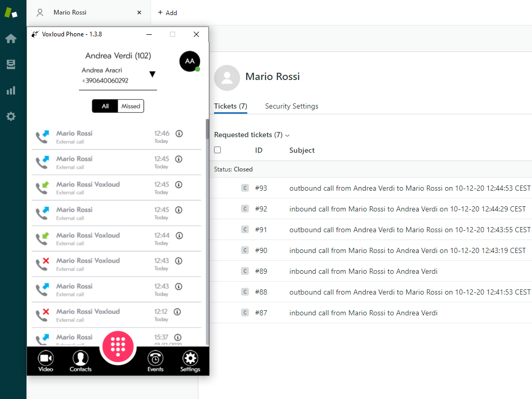This screenshot has width=532, height=399.
Task: Open the pink dialpad button
Action: tap(118, 344)
